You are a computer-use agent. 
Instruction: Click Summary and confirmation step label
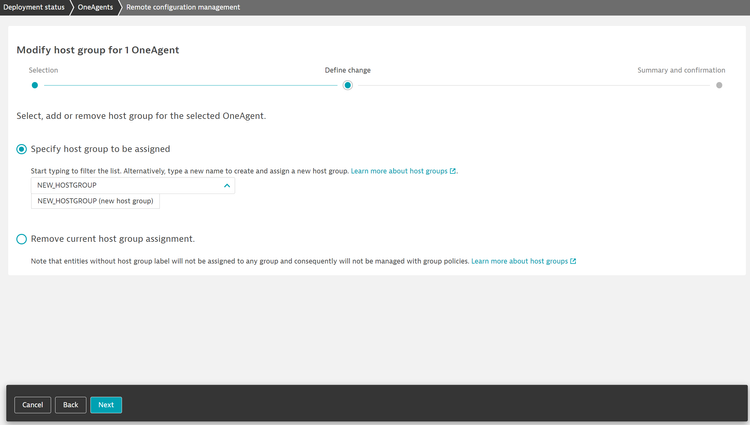pyautogui.click(x=681, y=70)
